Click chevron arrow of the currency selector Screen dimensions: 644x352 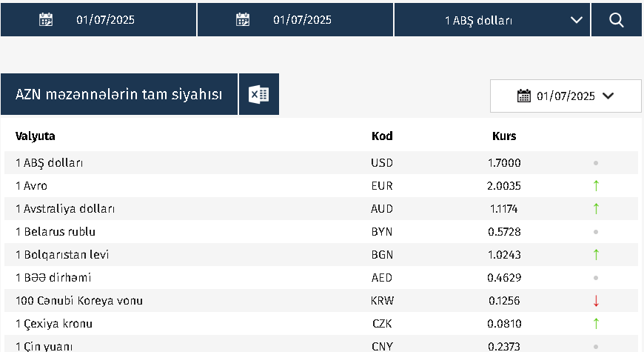point(577,20)
